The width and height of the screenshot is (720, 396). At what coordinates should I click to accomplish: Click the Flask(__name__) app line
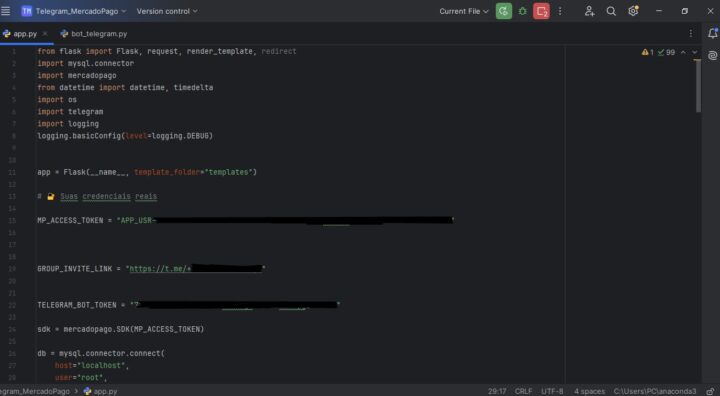[147, 172]
